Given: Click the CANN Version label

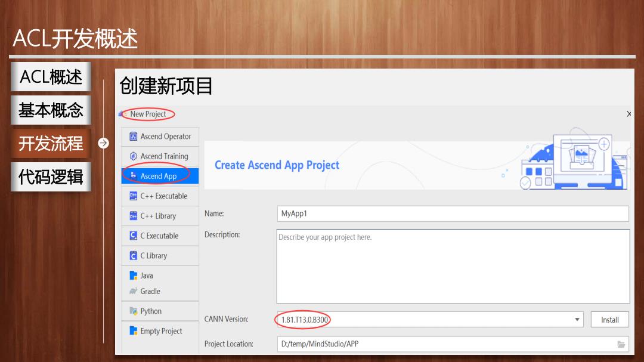Looking at the screenshot, I should click(227, 319).
